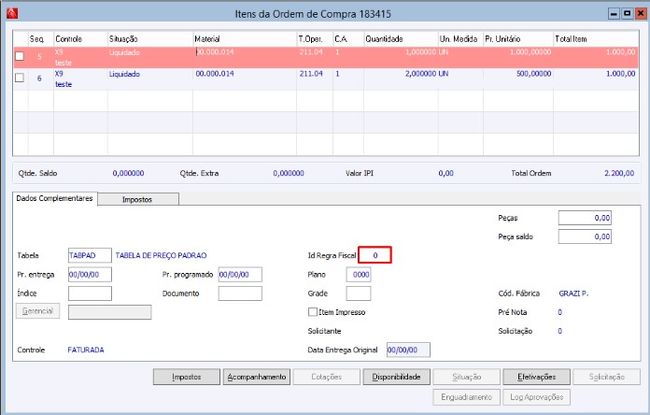This screenshot has width=650, height=415.
Task: Click the greyed Solicitação button
Action: pos(606,377)
